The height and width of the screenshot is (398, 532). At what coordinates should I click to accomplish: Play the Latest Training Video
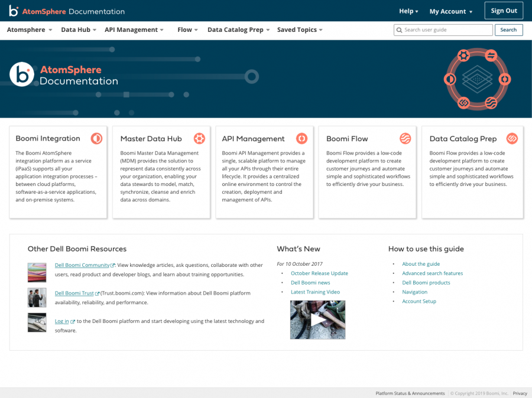(x=317, y=319)
